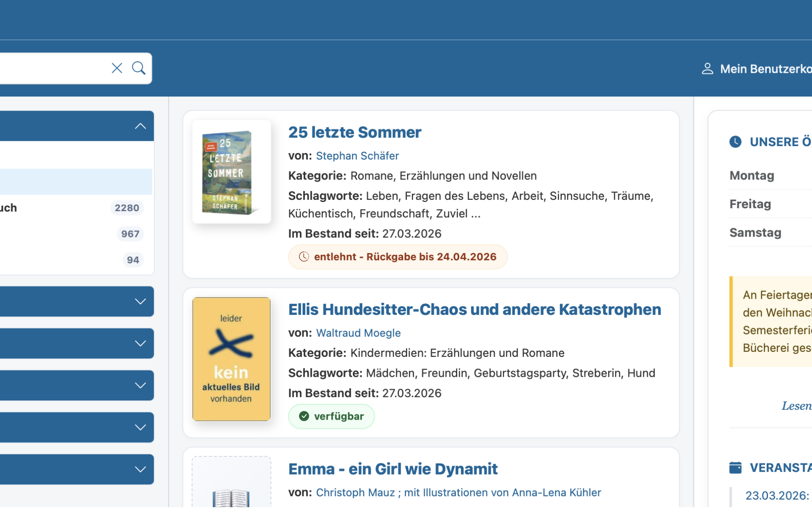Click the search magnifier icon

[139, 68]
